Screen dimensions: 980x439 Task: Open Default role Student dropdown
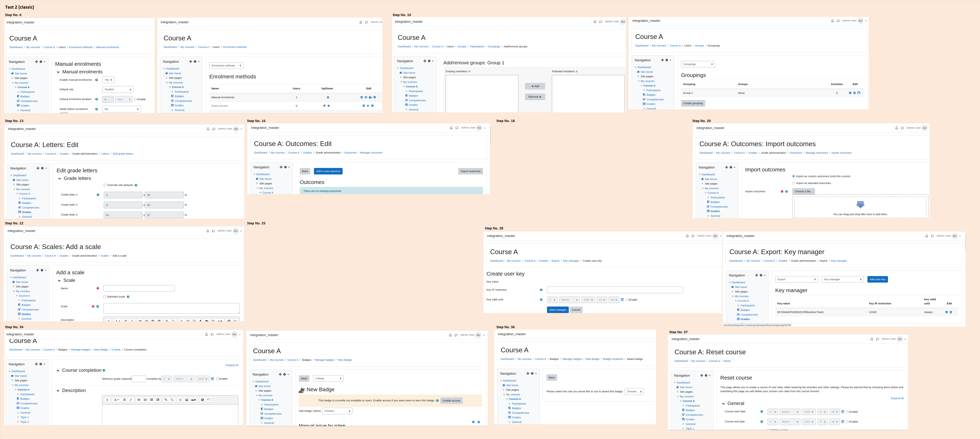pos(118,89)
